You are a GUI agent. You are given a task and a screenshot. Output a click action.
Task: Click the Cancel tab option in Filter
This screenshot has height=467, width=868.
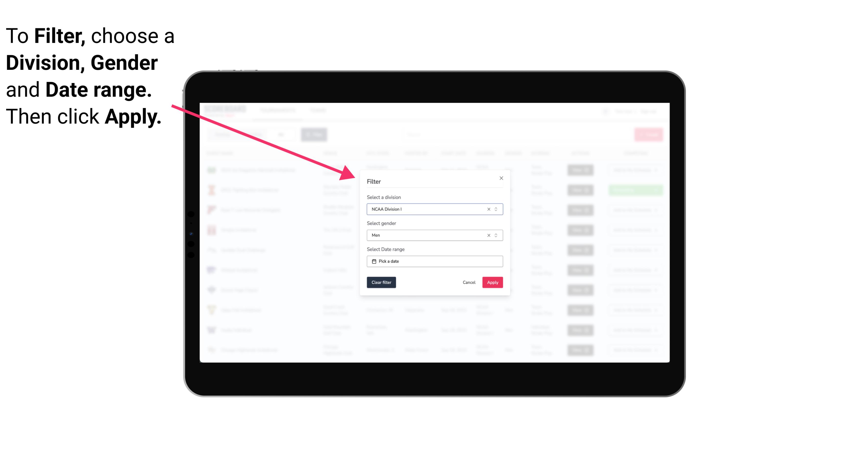469,283
